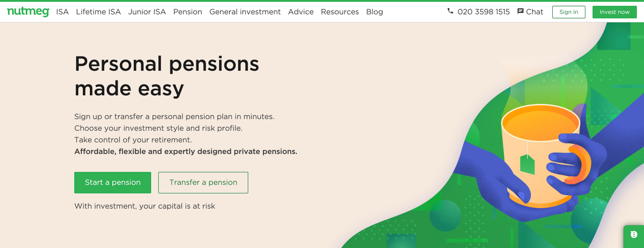Viewport: 644px width, 248px height.
Task: Click the chat bubble icon
Action: [x=520, y=11]
